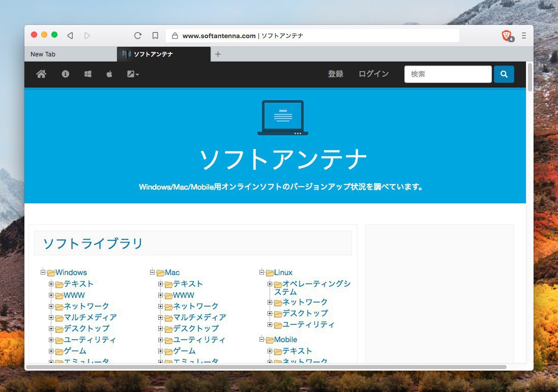The height and width of the screenshot is (392, 558).
Task: Click the ソフトアンテナ banner title
Action: tap(283, 159)
